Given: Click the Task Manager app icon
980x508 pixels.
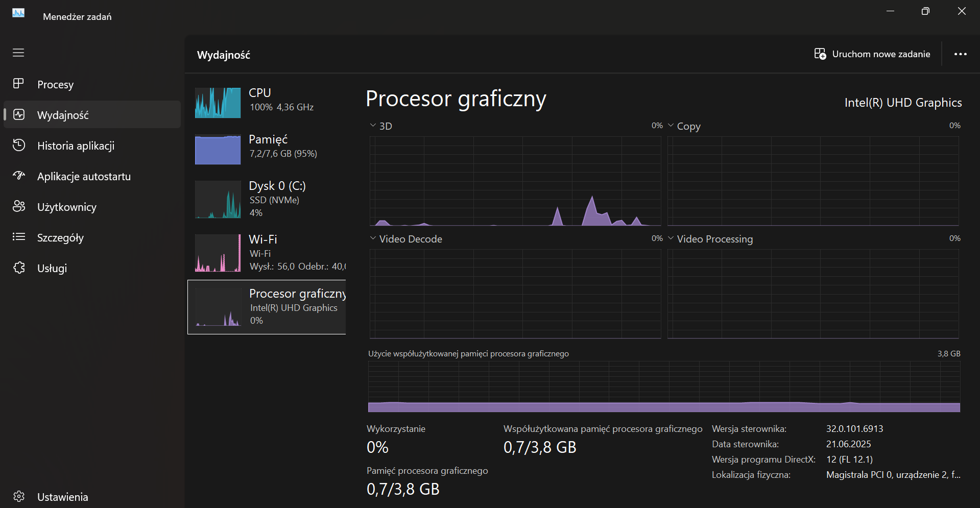Looking at the screenshot, I should (18, 13).
